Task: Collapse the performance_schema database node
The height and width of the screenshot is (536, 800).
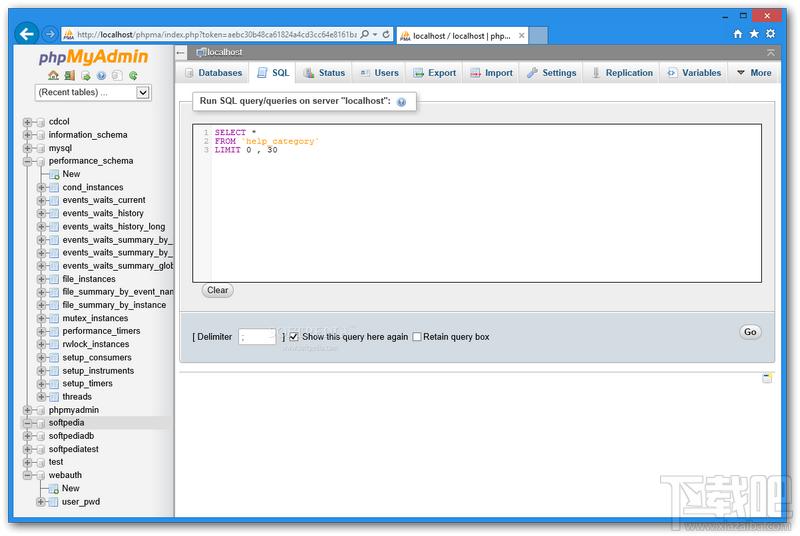Action: point(28,161)
